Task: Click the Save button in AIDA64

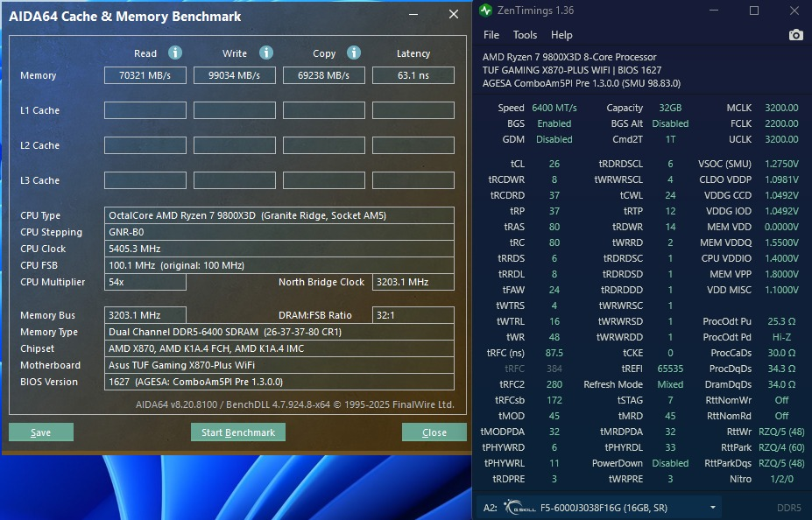Action: tap(41, 432)
